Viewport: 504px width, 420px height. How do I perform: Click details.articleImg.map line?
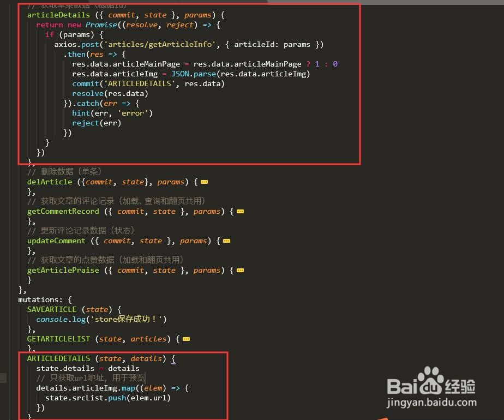click(x=112, y=388)
